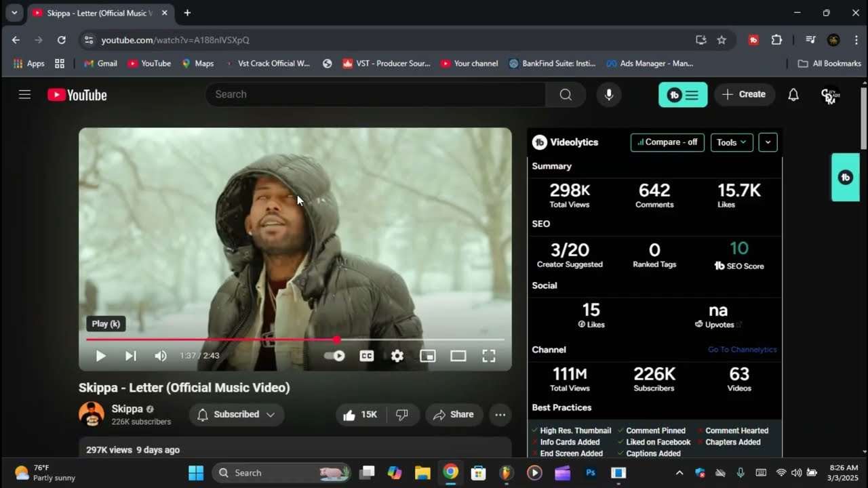The image size is (868, 488).
Task: Toggle autoplay switch in the player
Action: (x=334, y=356)
